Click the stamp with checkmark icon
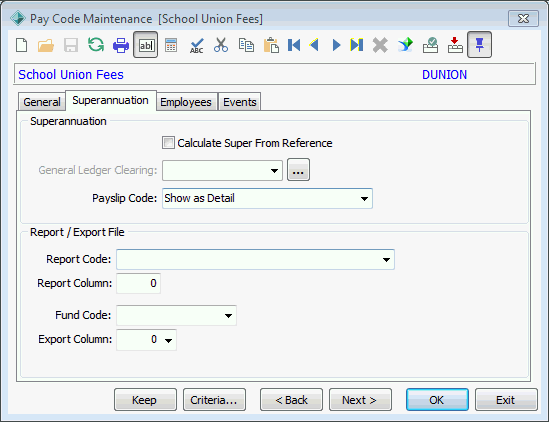 pos(430,45)
